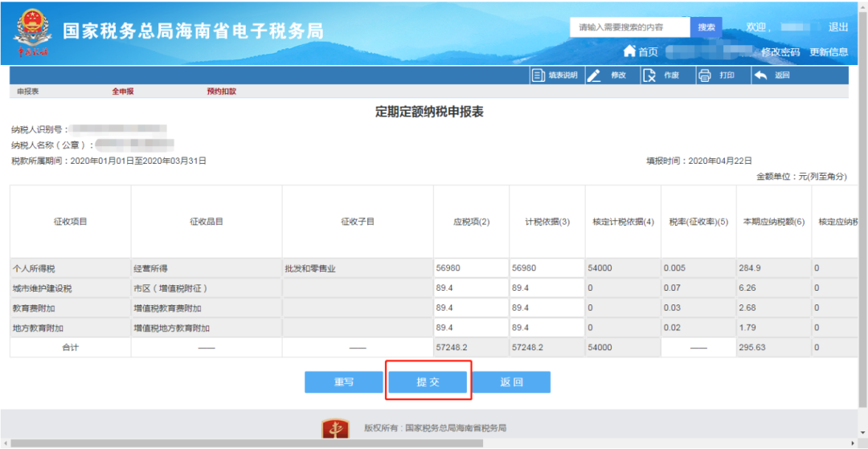Click the horizontal scrollbar at page bottom
The width and height of the screenshot is (868, 449).
[321, 443]
